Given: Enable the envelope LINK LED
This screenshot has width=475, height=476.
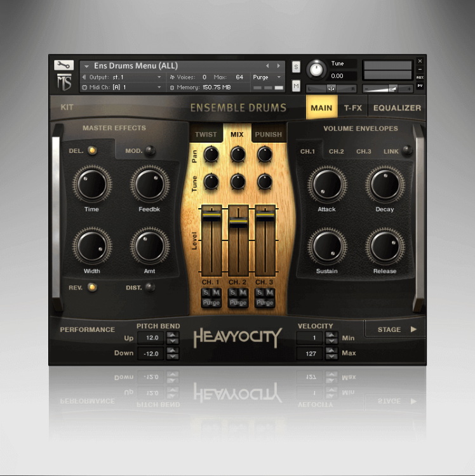Looking at the screenshot, I should pyautogui.click(x=407, y=150).
